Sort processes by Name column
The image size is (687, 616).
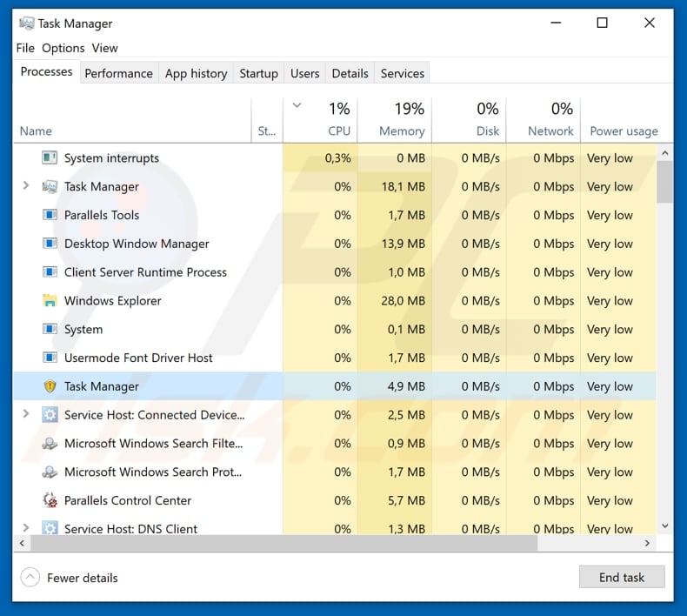click(x=132, y=120)
